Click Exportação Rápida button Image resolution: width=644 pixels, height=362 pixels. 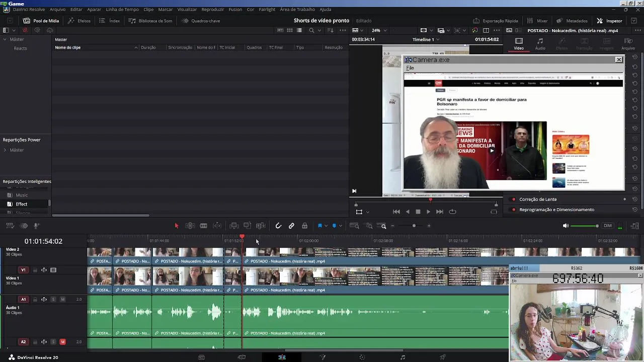coord(496,21)
